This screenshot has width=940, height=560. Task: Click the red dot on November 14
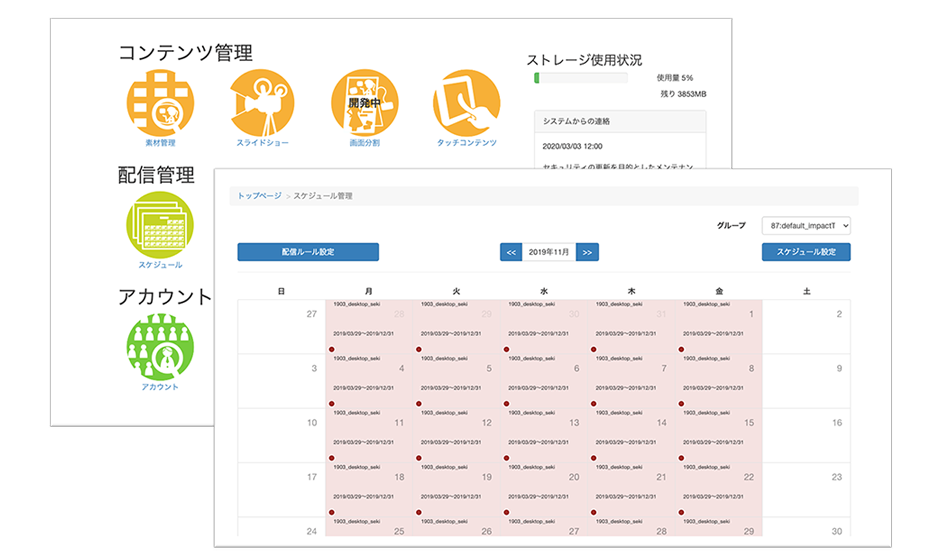click(x=593, y=458)
